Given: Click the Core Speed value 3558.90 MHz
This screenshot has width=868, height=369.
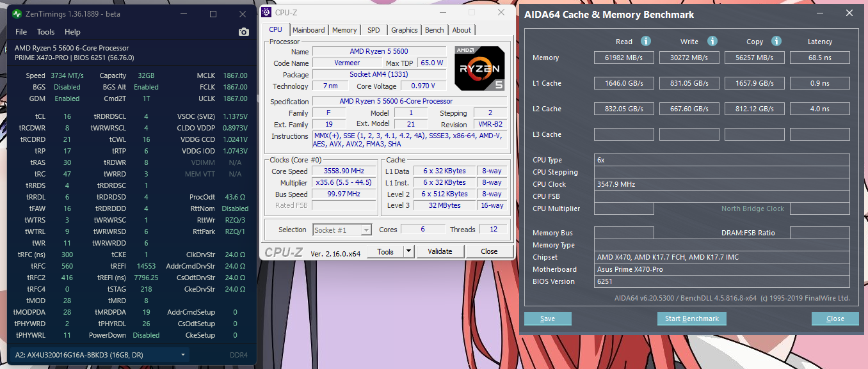Looking at the screenshot, I should tap(344, 171).
